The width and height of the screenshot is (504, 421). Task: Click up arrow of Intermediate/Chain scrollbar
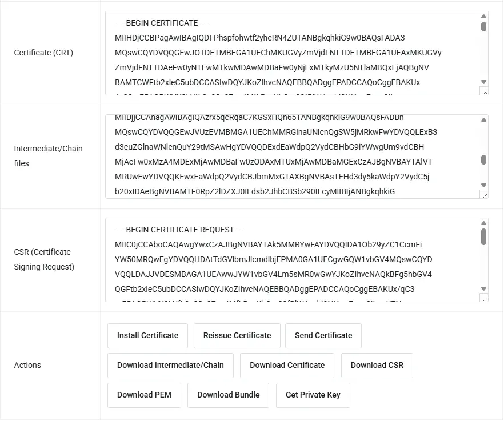[x=484, y=120]
